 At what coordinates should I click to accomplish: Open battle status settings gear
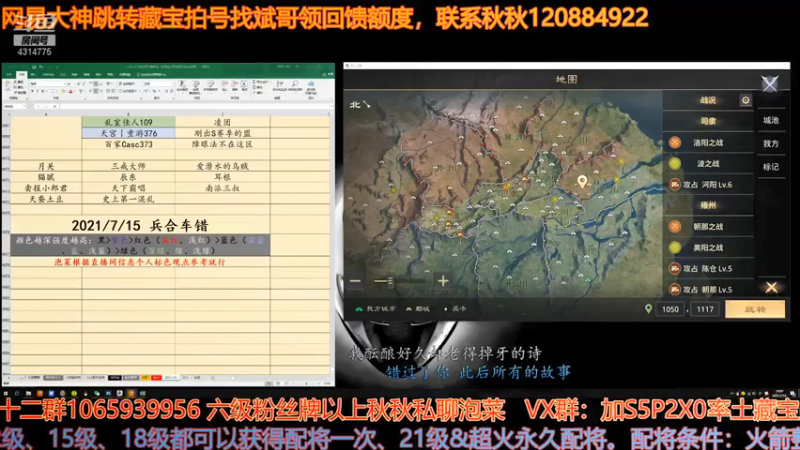(745, 100)
